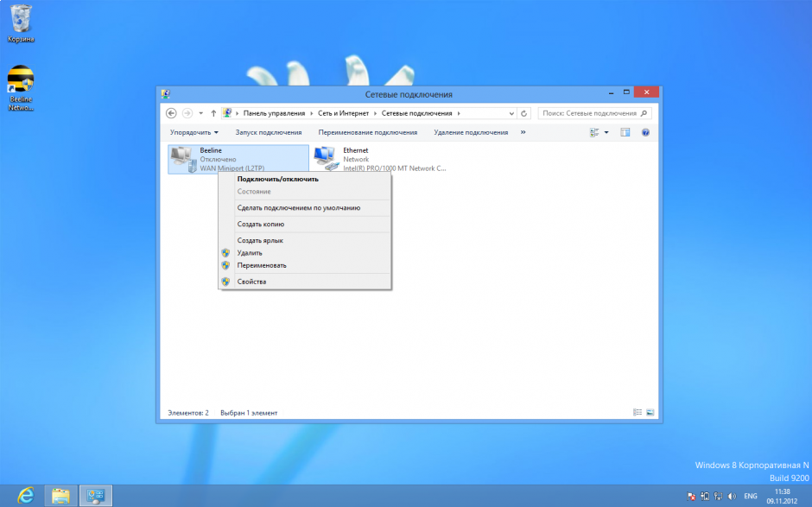The width and height of the screenshot is (812, 507).
Task: Switch to large icons view in status bar
Action: pos(650,413)
